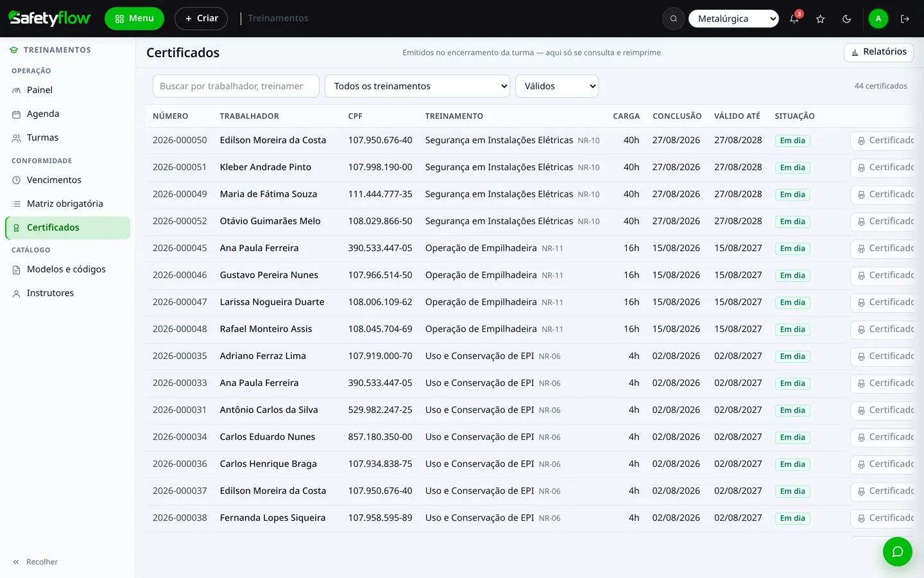This screenshot has width=924, height=578.
Task: Open the Válidos status filter
Action: (557, 86)
